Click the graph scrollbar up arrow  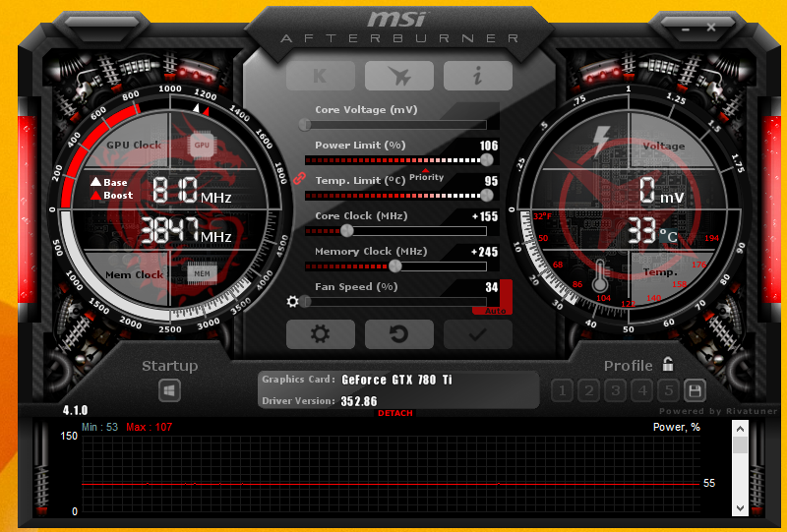click(x=741, y=429)
